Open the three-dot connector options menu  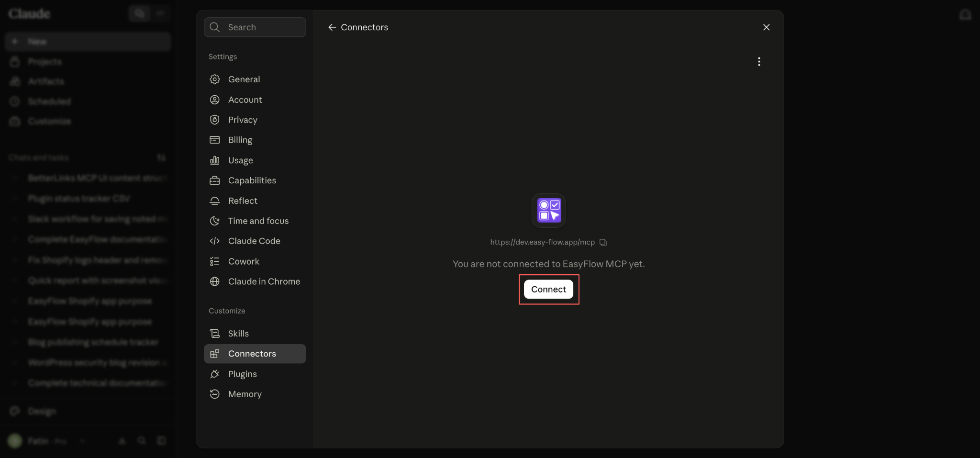pyautogui.click(x=759, y=61)
